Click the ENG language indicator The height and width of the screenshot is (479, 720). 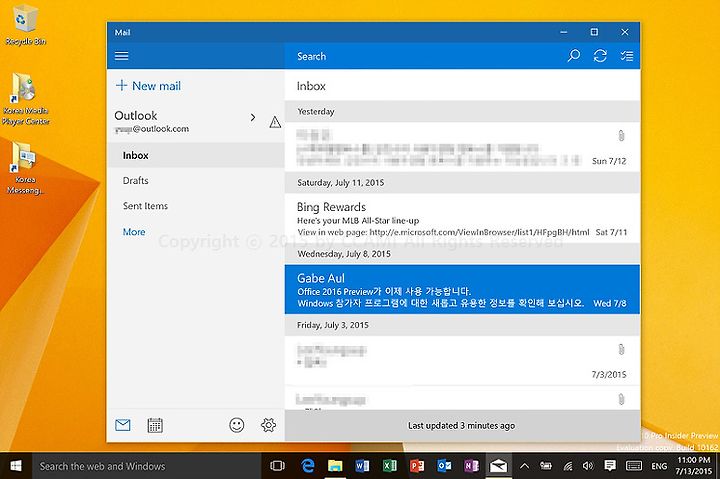click(x=659, y=466)
